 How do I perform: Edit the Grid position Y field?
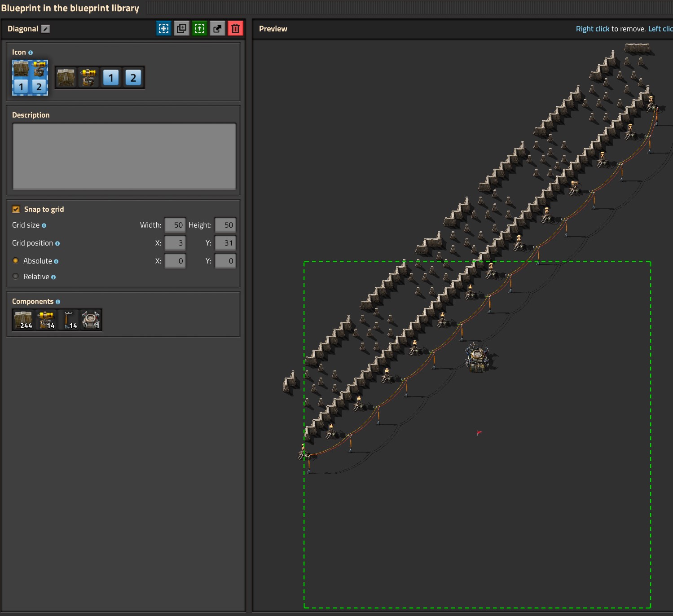(x=225, y=243)
